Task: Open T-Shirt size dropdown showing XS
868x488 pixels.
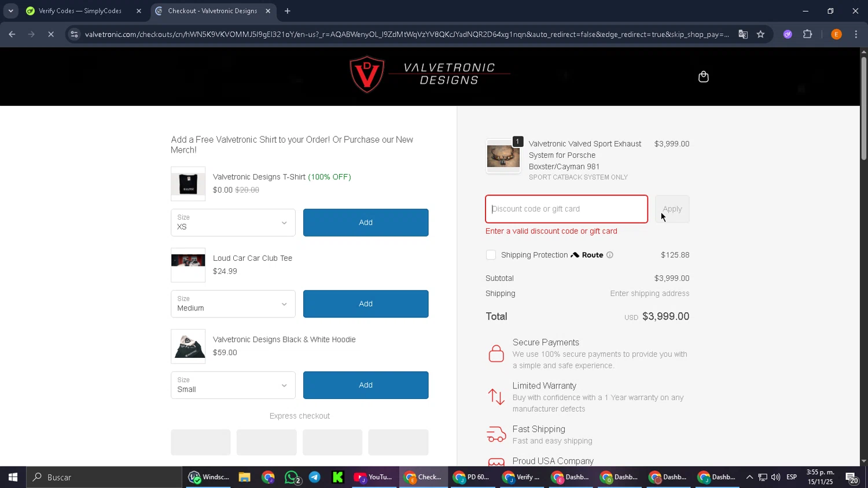Action: click(233, 223)
